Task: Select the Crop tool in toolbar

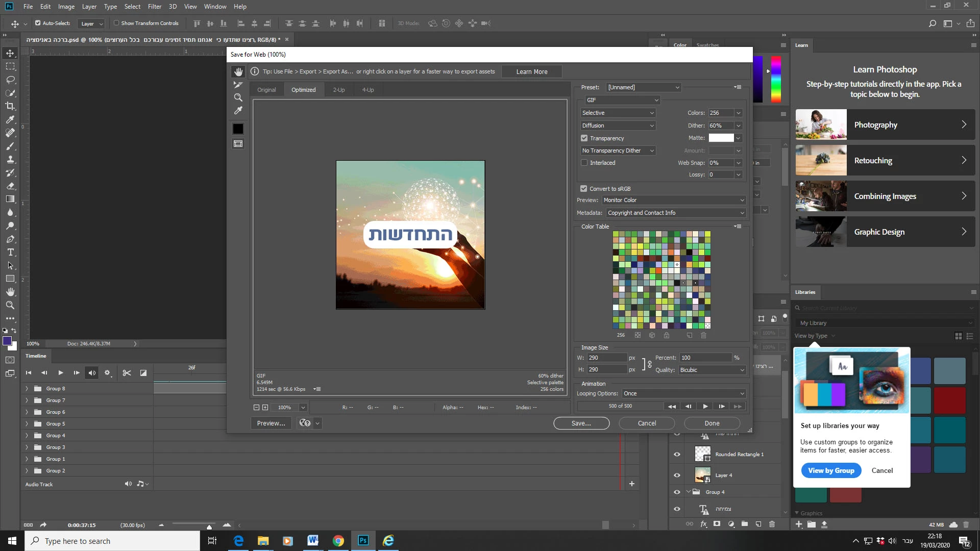Action: point(10,106)
